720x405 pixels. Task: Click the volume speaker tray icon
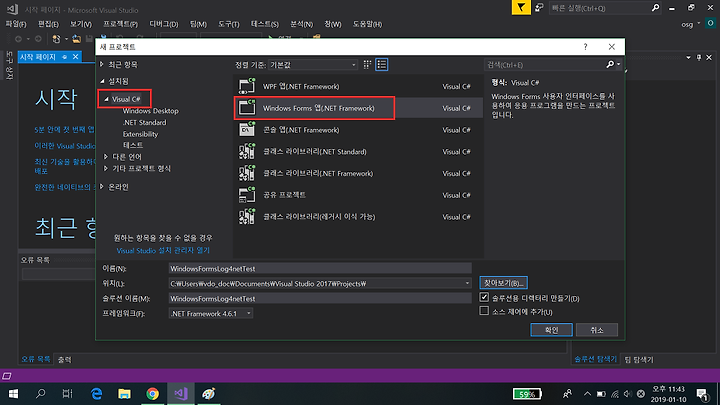(627, 394)
